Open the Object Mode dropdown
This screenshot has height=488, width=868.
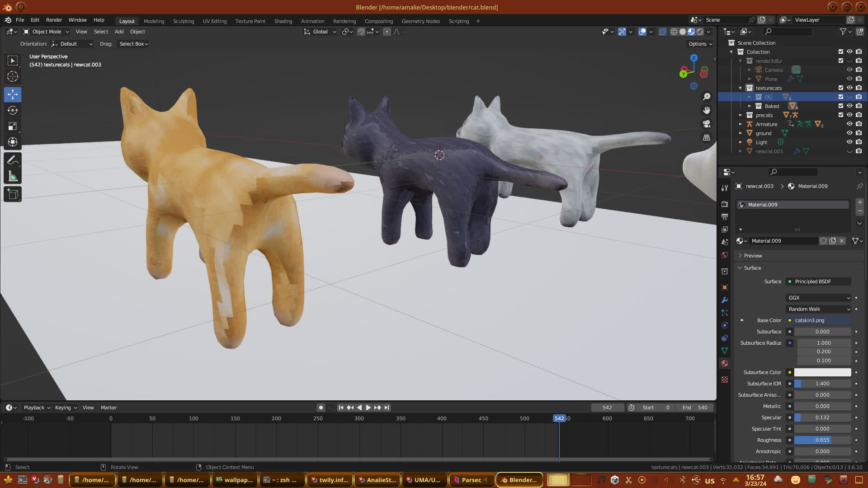point(46,32)
